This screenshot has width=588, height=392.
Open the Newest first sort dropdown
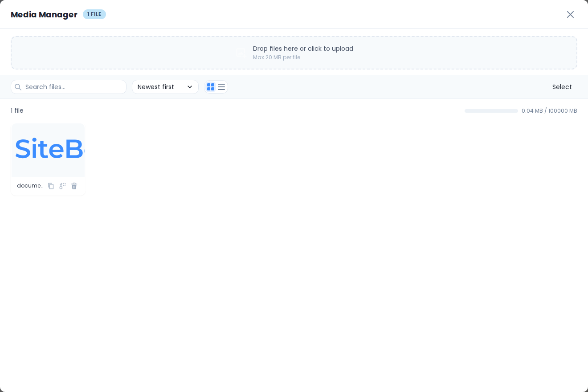(x=165, y=87)
